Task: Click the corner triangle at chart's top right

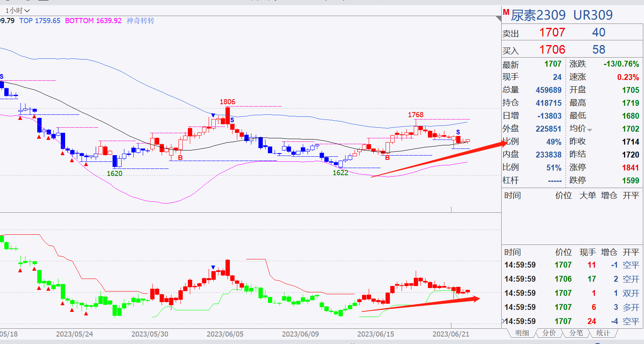Action: [x=498, y=19]
